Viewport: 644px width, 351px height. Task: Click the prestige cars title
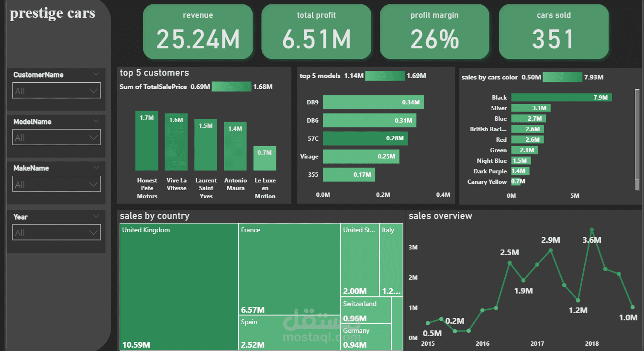point(53,13)
